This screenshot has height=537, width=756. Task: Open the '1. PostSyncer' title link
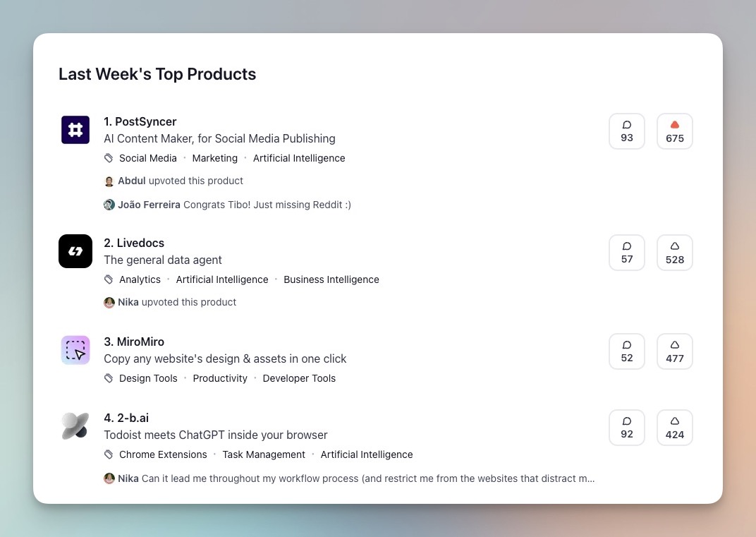tap(140, 121)
